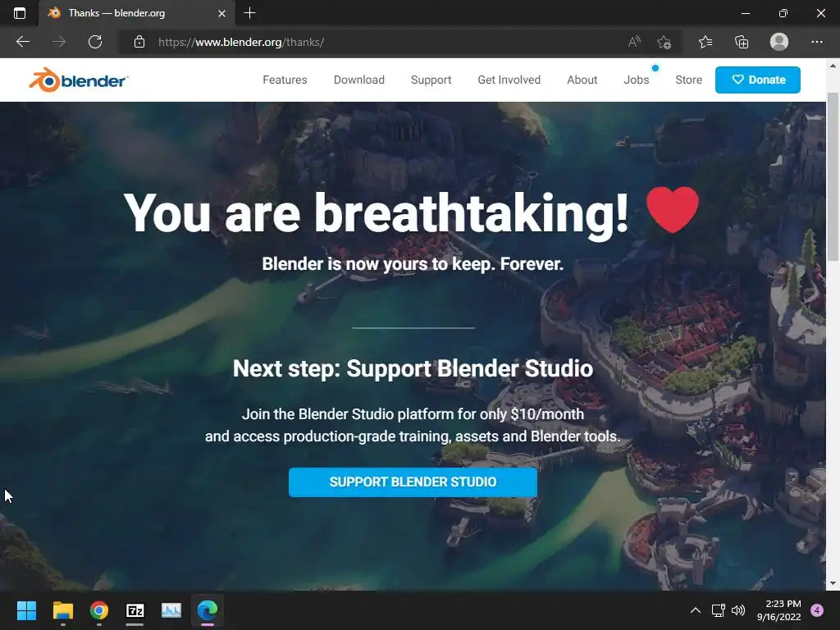Image resolution: width=840 pixels, height=630 pixels.
Task: Open the monitor graph app in taskbar
Action: pos(171,610)
